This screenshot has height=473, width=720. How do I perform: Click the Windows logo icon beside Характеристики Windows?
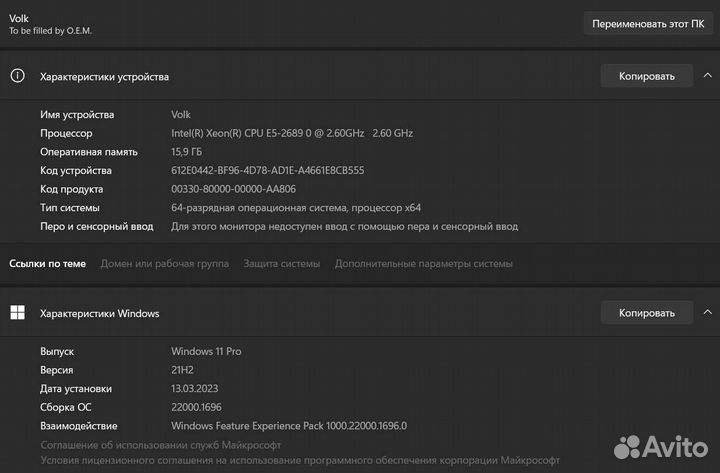click(17, 313)
